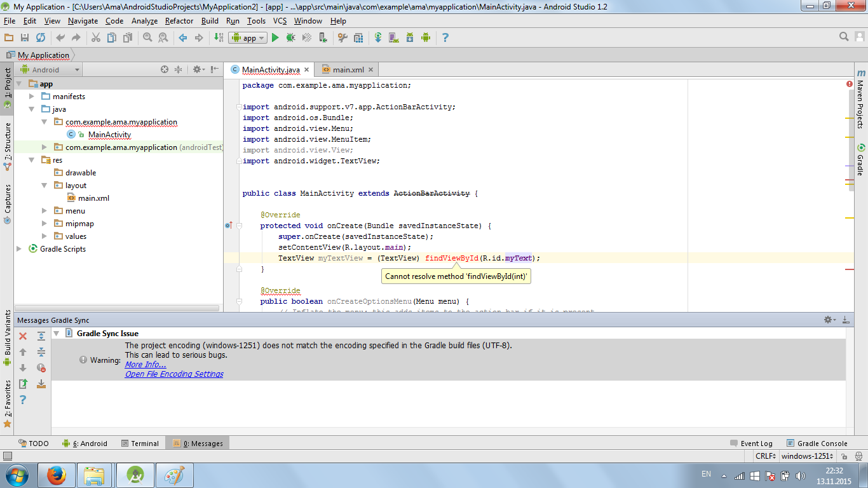Open the AVD Manager icon

(x=394, y=37)
